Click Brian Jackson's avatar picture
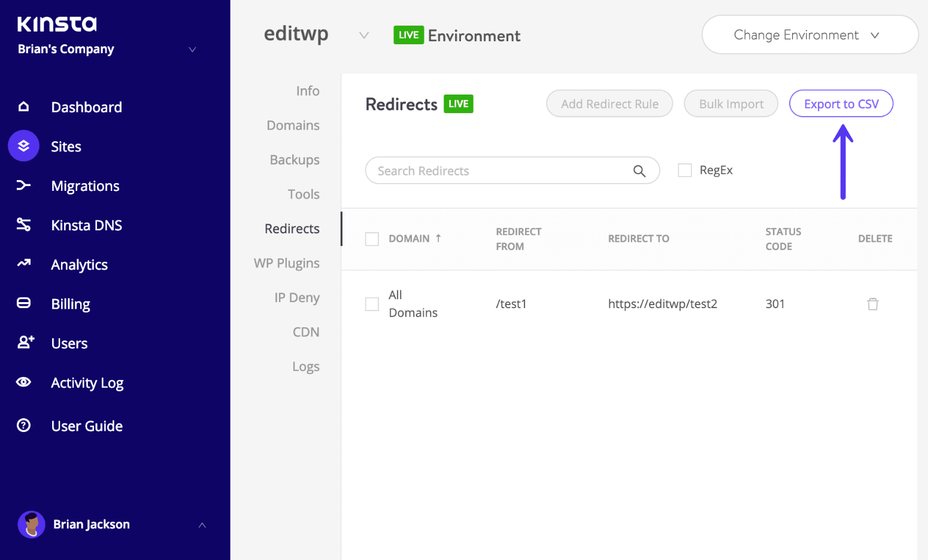928x560 pixels. pos(31,525)
